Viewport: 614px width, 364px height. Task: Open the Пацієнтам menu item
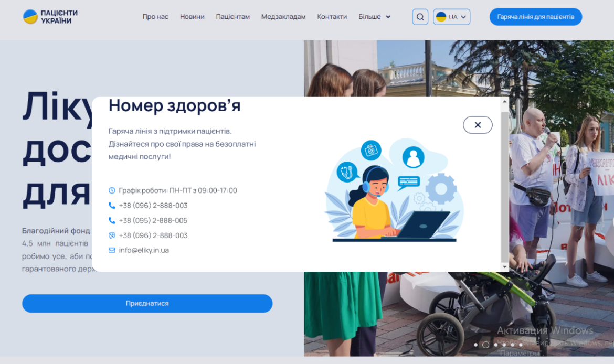pos(232,17)
